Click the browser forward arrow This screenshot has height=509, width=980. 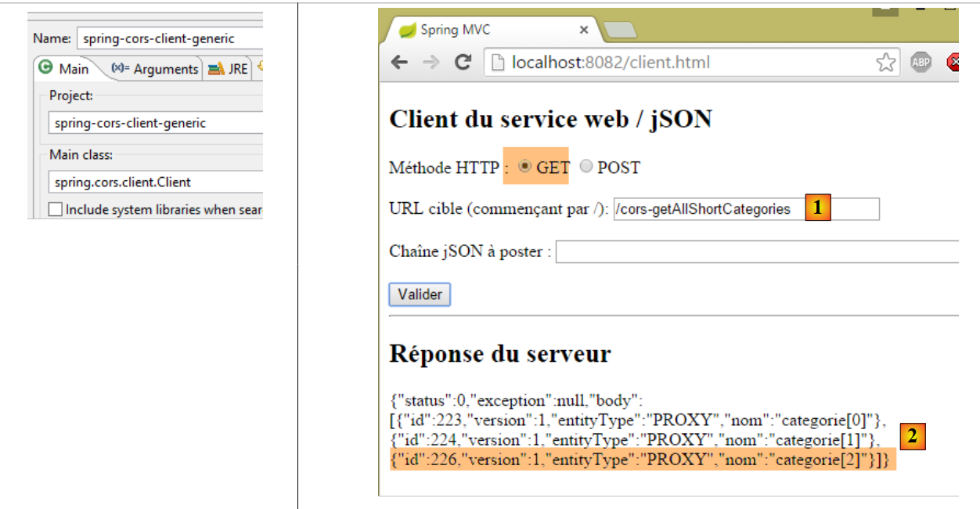[x=431, y=63]
